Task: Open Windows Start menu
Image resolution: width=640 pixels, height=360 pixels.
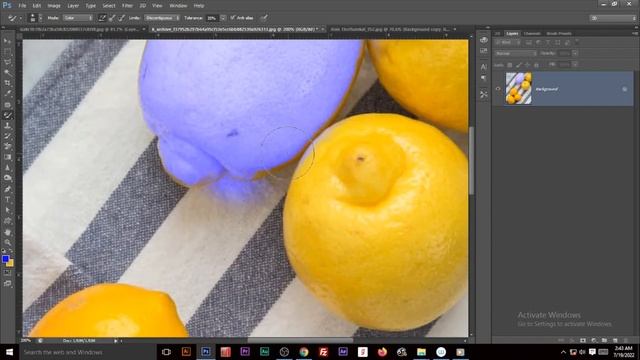Action: 9,352
